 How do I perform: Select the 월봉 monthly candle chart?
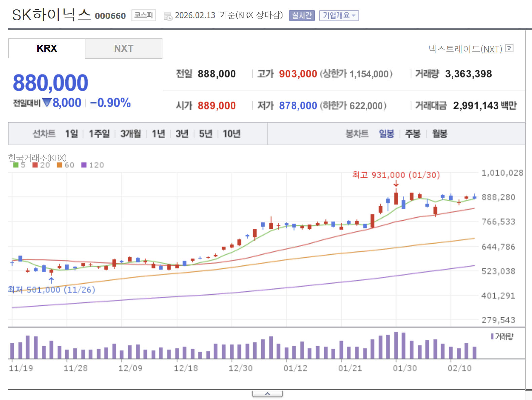pyautogui.click(x=440, y=134)
